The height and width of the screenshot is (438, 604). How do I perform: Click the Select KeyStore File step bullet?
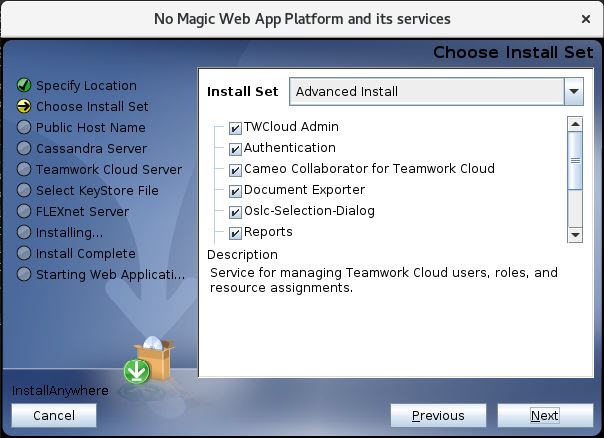coord(24,191)
